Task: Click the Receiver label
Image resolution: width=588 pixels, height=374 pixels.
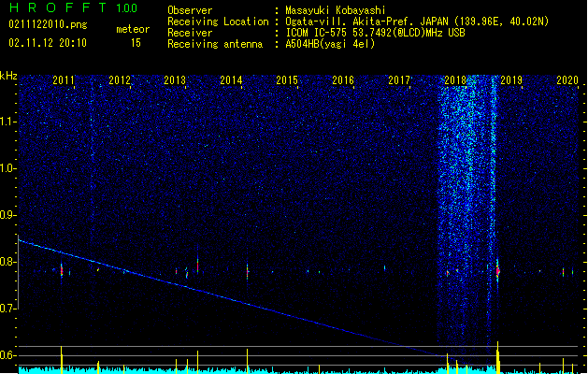Action: [x=190, y=33]
